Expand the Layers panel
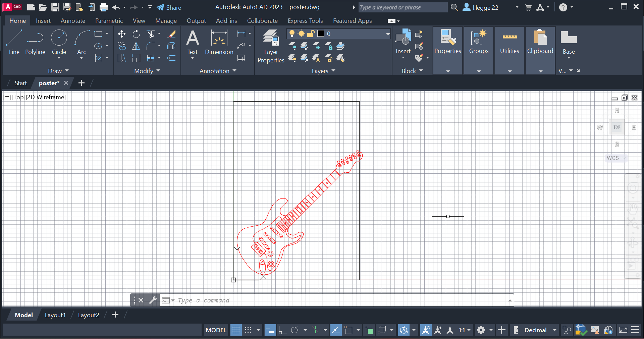Screen dimensions: 644x339 (x=324, y=71)
